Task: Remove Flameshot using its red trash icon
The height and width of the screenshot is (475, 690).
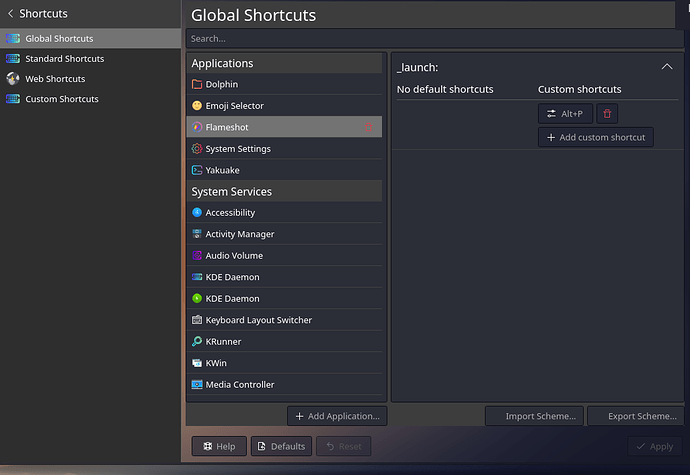Action: (368, 127)
